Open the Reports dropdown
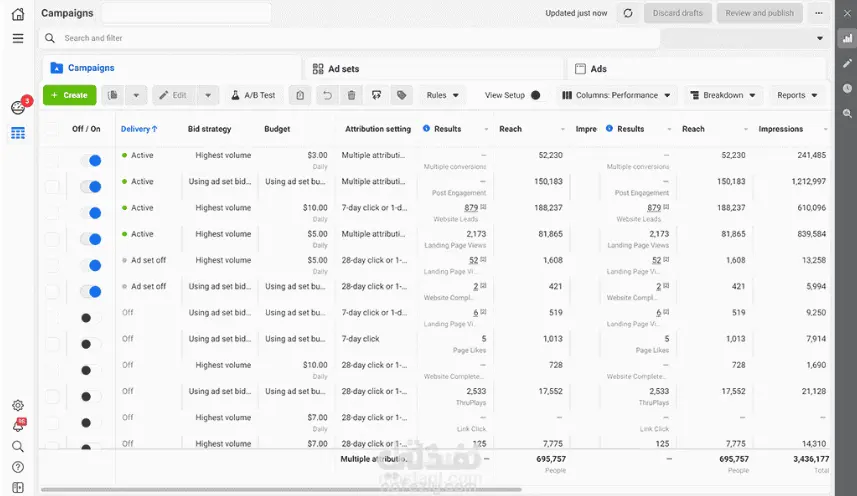The image size is (857, 496). [797, 95]
